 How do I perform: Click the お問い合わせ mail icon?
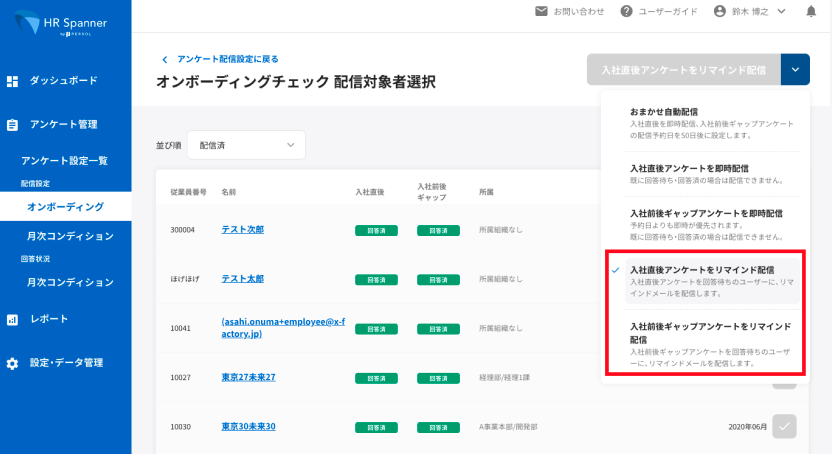click(541, 12)
